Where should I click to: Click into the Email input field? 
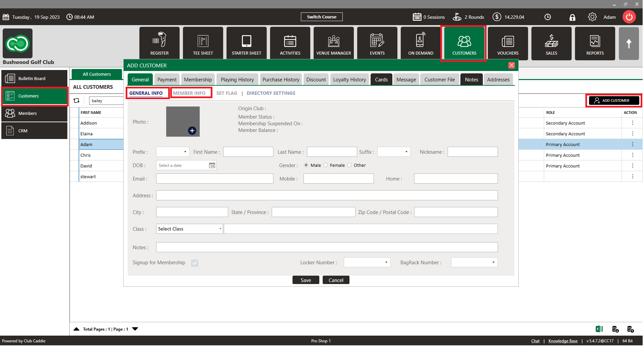214,179
